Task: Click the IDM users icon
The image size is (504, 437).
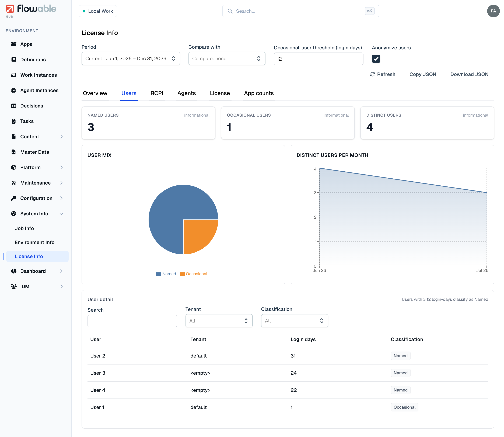Action: 14,287
